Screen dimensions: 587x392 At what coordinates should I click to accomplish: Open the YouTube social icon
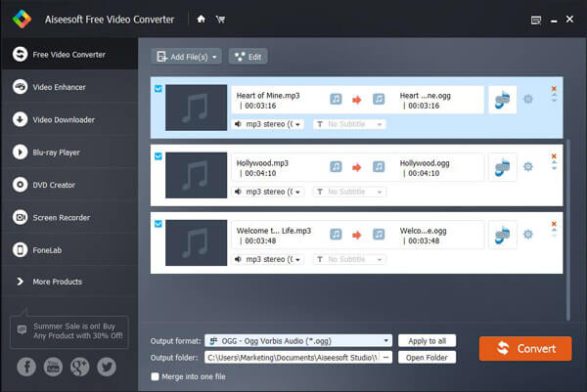53,367
